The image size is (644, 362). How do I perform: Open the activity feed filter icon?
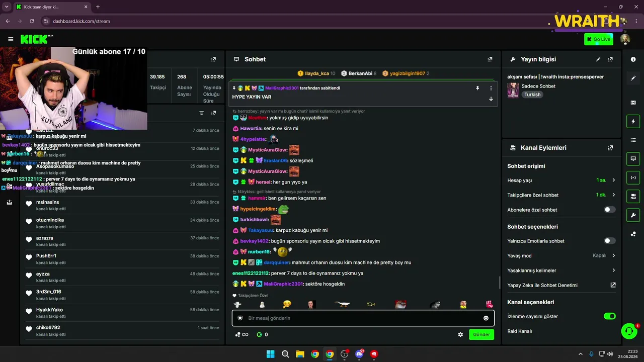(202, 113)
